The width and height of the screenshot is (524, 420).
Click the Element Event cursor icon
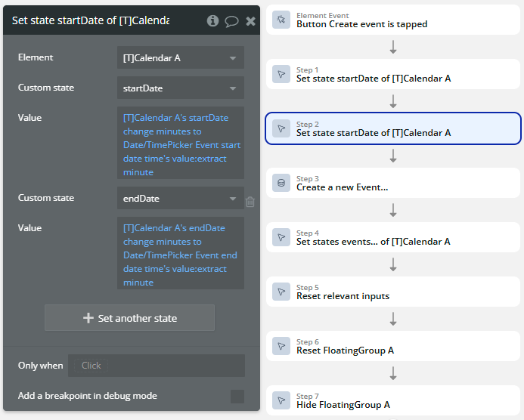click(281, 20)
